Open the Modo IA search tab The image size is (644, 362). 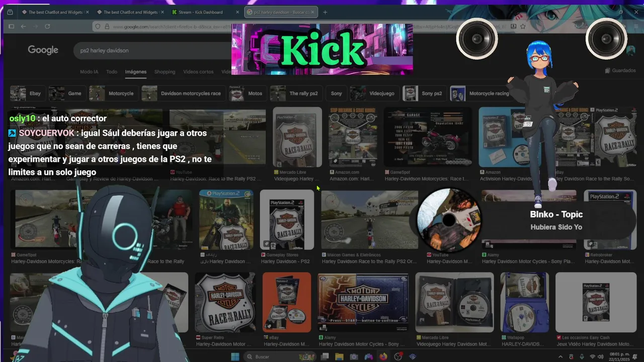click(89, 72)
